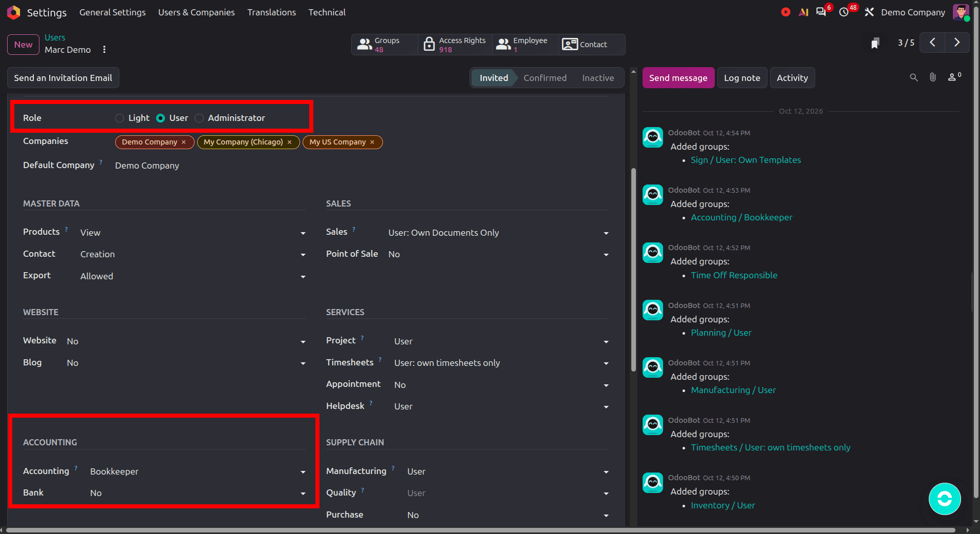Open the chatter followers icon
This screenshot has height=534, width=980.
[954, 77]
